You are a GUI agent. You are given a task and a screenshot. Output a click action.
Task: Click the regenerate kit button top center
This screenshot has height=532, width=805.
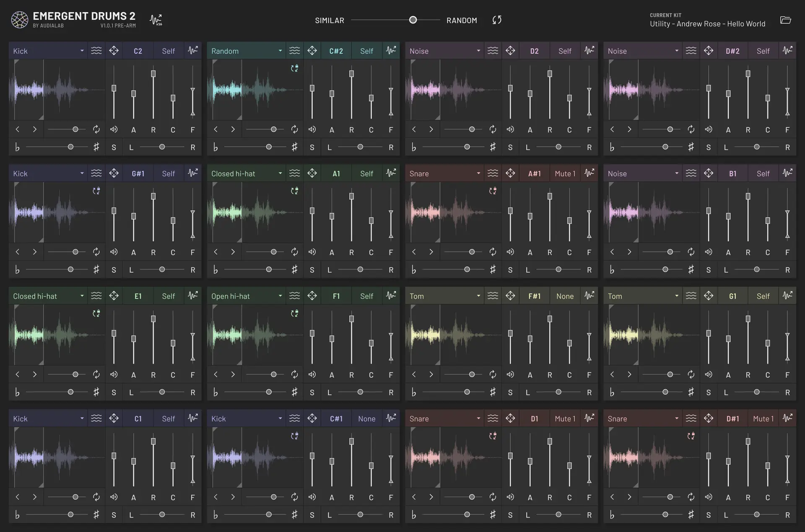point(497,20)
